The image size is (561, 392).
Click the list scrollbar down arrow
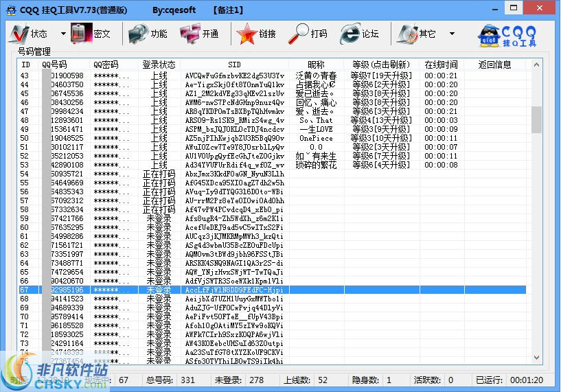(x=536, y=357)
